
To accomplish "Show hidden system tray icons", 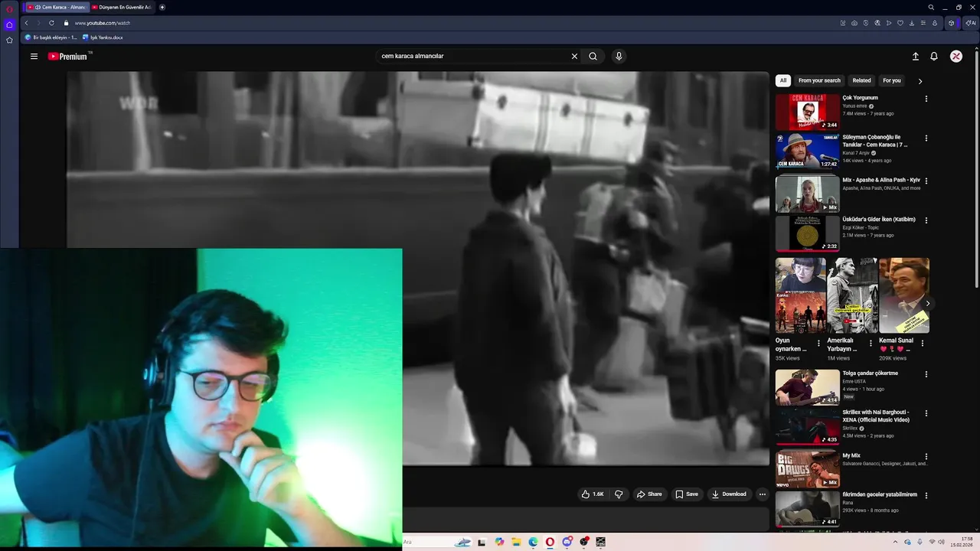I will point(896,542).
